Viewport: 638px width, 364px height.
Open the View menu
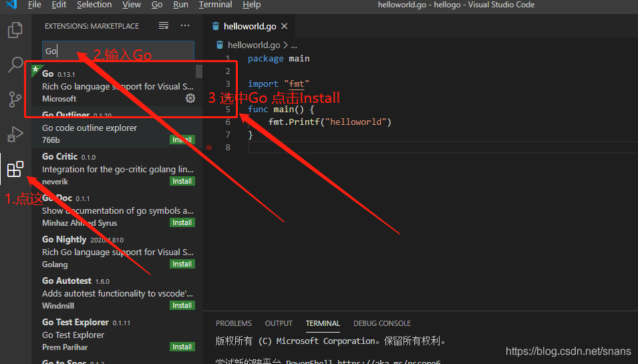132,5
